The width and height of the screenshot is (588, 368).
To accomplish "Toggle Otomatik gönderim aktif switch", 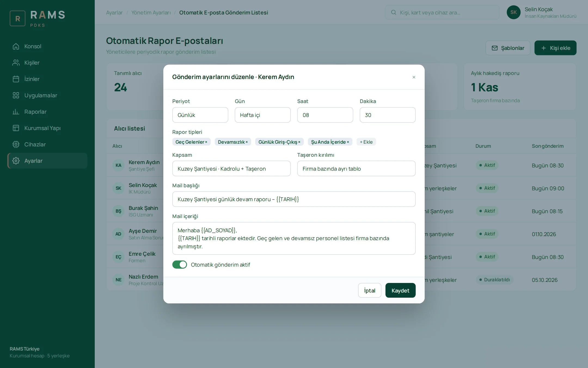I will coord(180,265).
